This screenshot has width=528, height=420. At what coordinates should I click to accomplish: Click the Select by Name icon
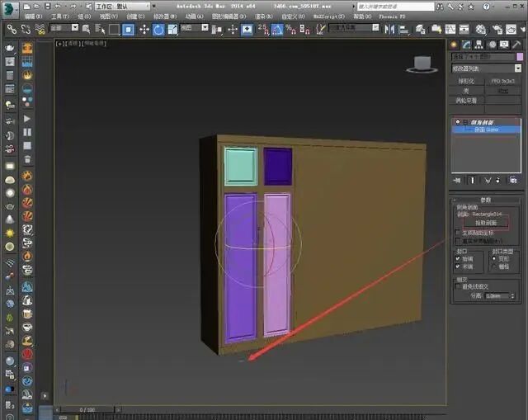pyautogui.click(x=101, y=30)
